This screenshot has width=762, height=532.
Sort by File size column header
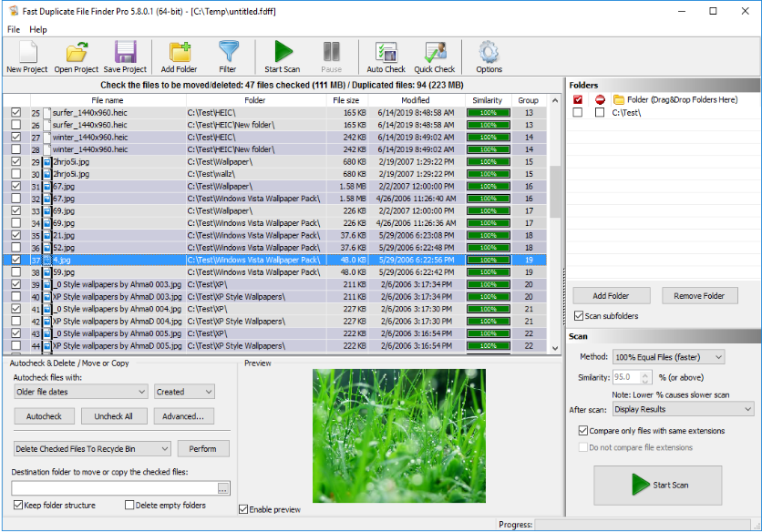click(347, 100)
